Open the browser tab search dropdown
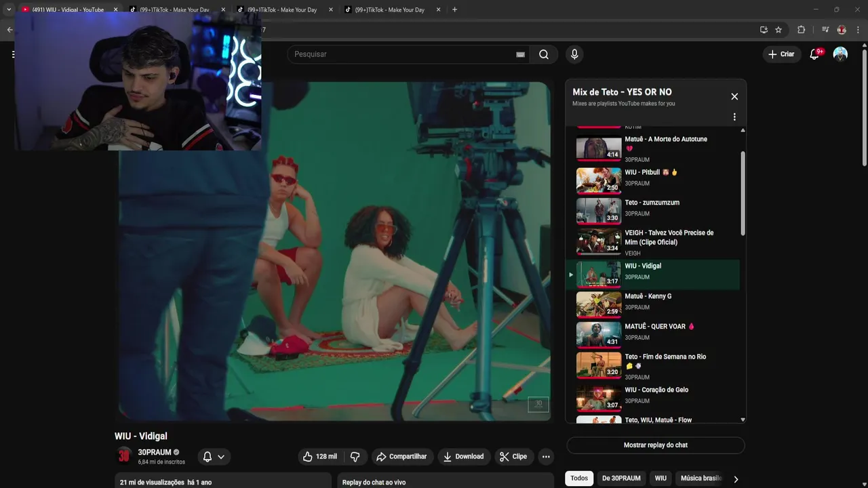Screen dimensions: 868x488 (8, 9)
